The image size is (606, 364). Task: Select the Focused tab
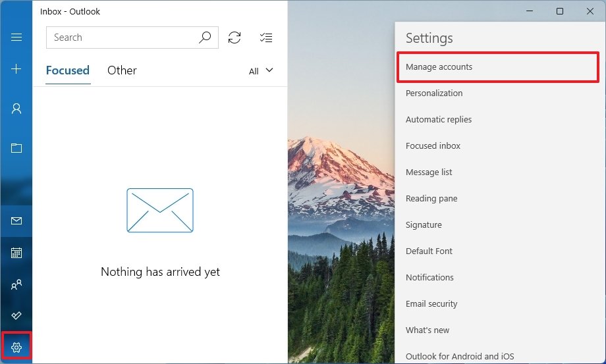(x=68, y=70)
